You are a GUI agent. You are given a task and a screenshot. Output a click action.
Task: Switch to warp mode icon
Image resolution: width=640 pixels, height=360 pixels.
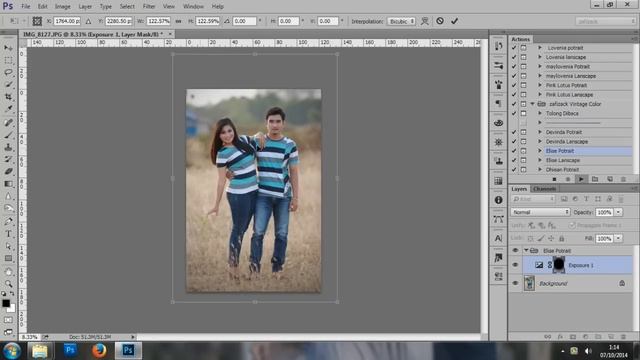pyautogui.click(x=425, y=21)
